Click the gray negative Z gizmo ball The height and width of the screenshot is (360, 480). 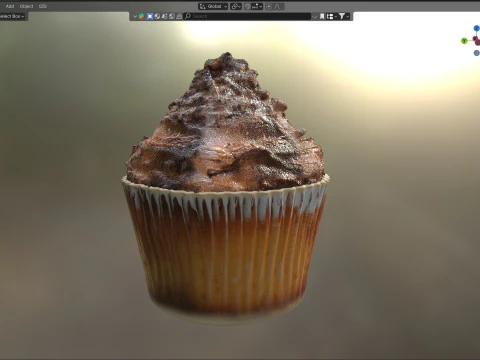pos(477,53)
